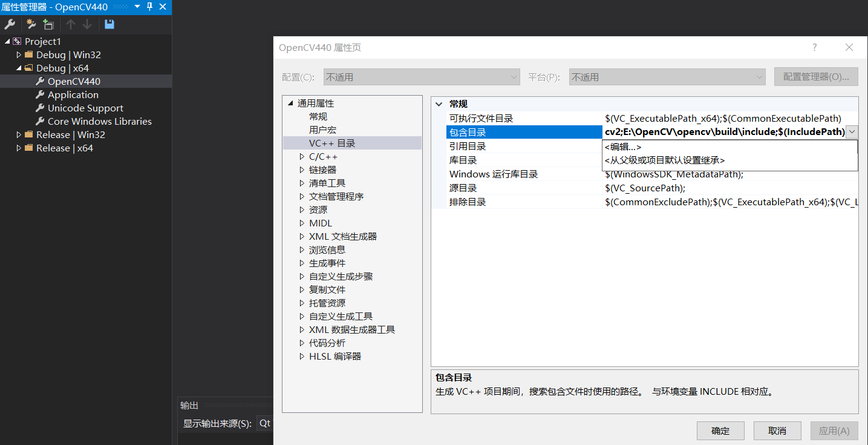Open the help question mark on 属性页 dialog

tap(814, 47)
